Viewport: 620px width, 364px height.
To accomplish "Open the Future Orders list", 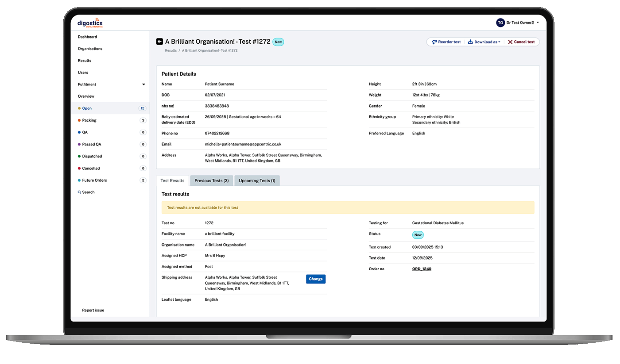I will pyautogui.click(x=94, y=180).
